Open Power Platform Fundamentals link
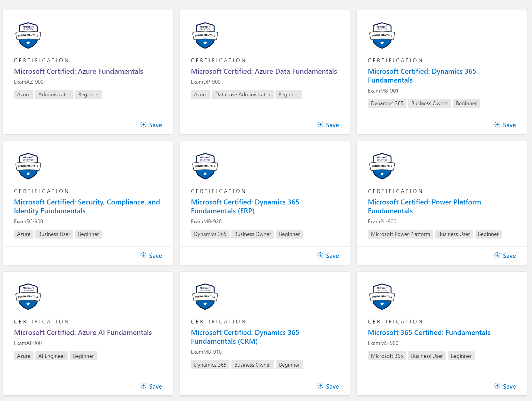The width and height of the screenshot is (532, 401). tap(424, 207)
